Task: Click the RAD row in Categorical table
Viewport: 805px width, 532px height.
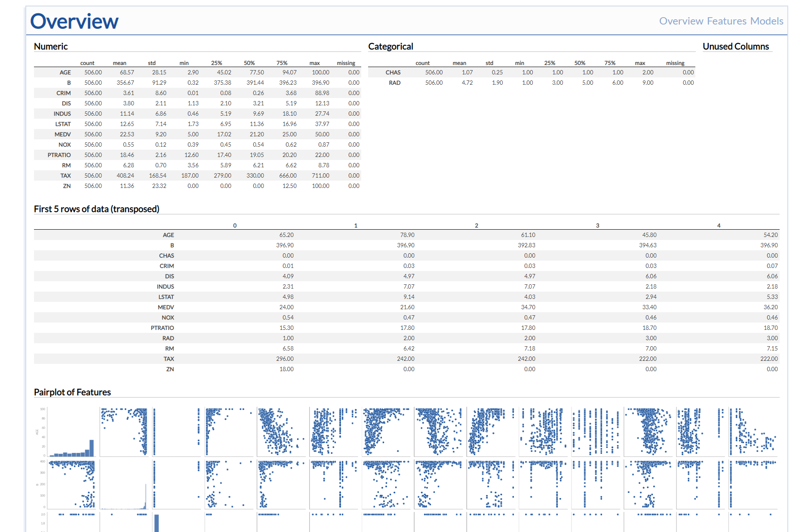Action: coord(532,83)
